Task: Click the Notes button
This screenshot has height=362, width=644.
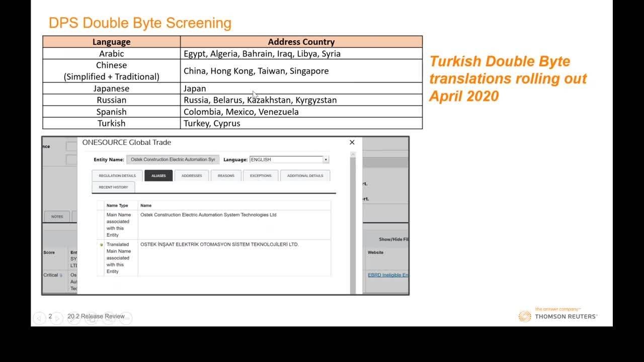Action: click(x=57, y=216)
